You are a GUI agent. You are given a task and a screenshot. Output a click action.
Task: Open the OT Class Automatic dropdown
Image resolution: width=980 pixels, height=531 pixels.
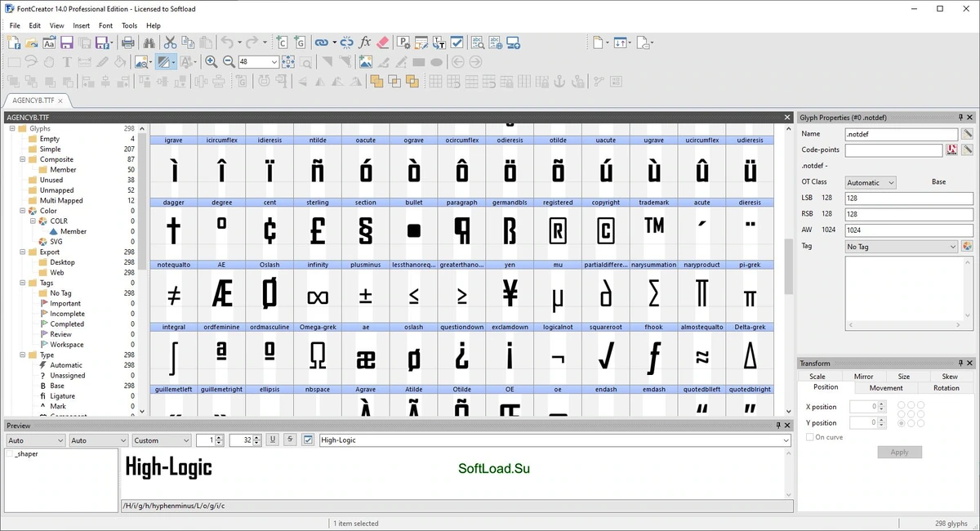(871, 182)
